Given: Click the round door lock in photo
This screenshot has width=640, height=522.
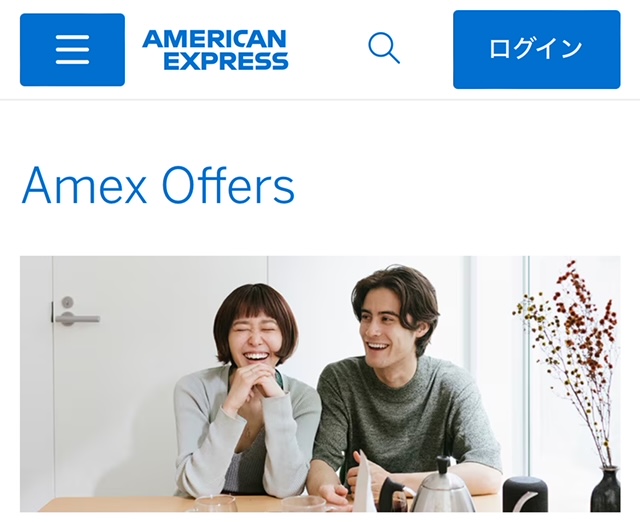Looking at the screenshot, I should [67, 302].
